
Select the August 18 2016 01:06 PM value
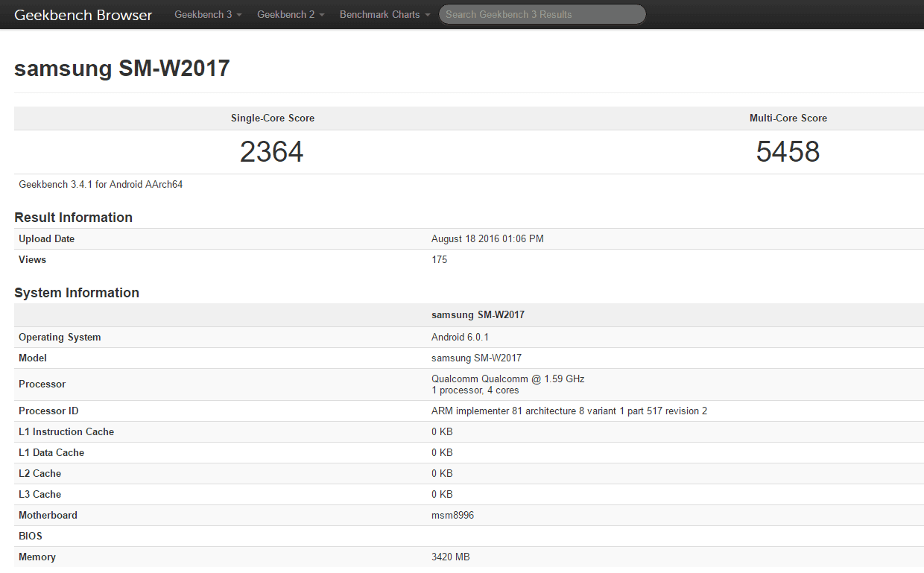point(487,239)
